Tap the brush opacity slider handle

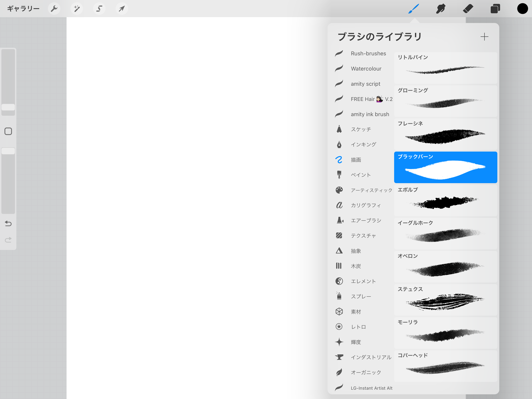click(x=8, y=151)
